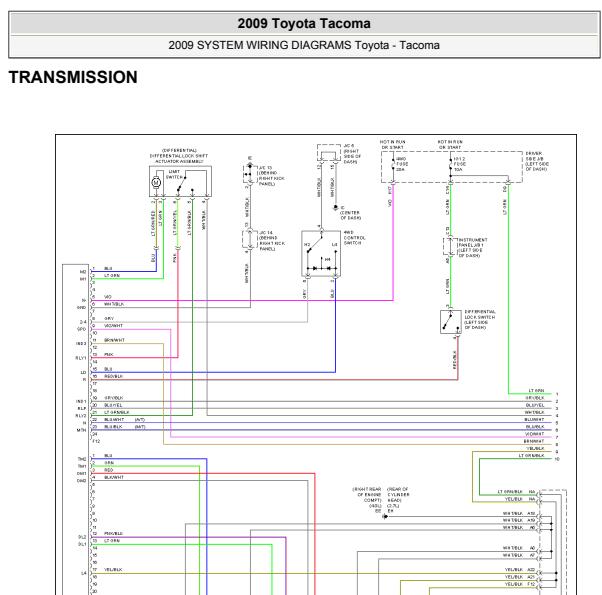
Task: Select the "LIMIT SWITCH" label inside the actuator box
Action: click(174, 174)
